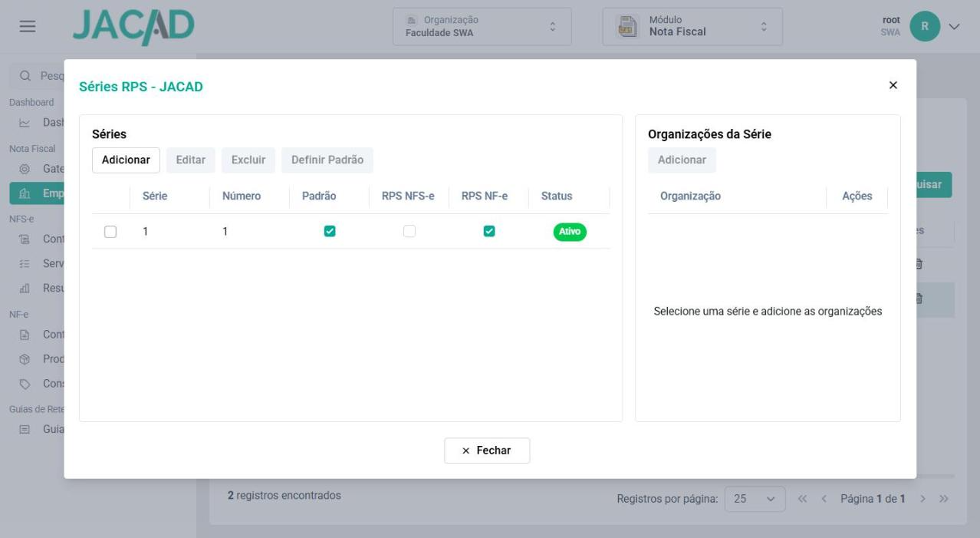The image size is (980, 538).
Task: Click the root user avatar
Action: (x=925, y=26)
